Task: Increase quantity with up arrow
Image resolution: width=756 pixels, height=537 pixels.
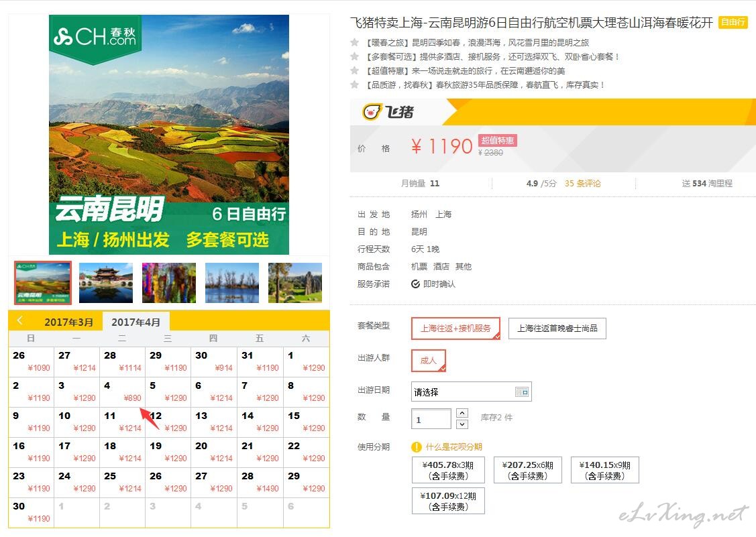Action: [462, 412]
